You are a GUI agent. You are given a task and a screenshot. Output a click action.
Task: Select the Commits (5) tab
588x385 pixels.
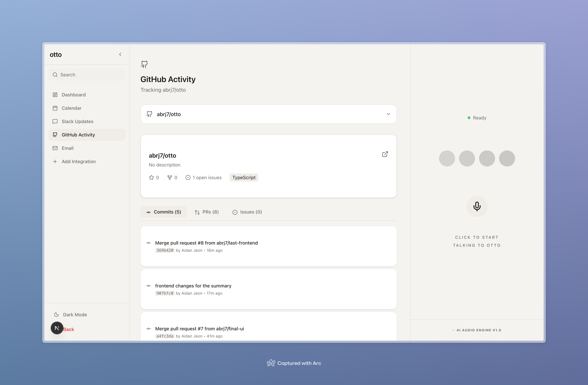click(x=164, y=212)
